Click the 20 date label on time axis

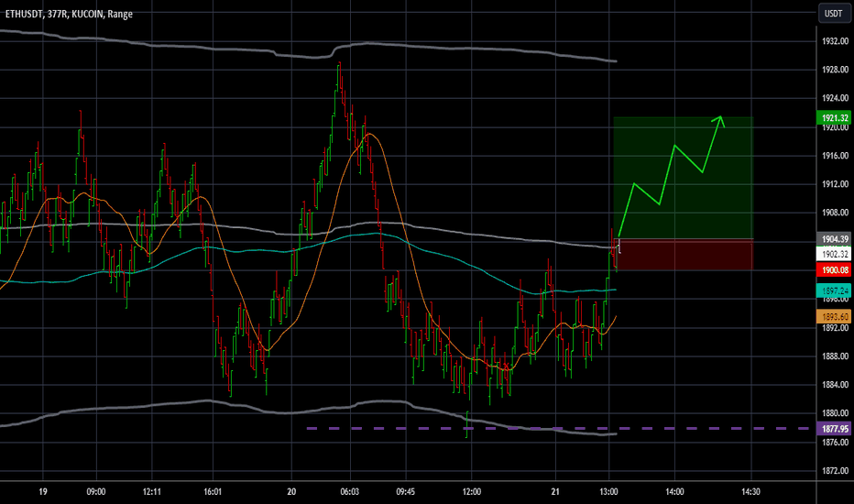tap(291, 491)
